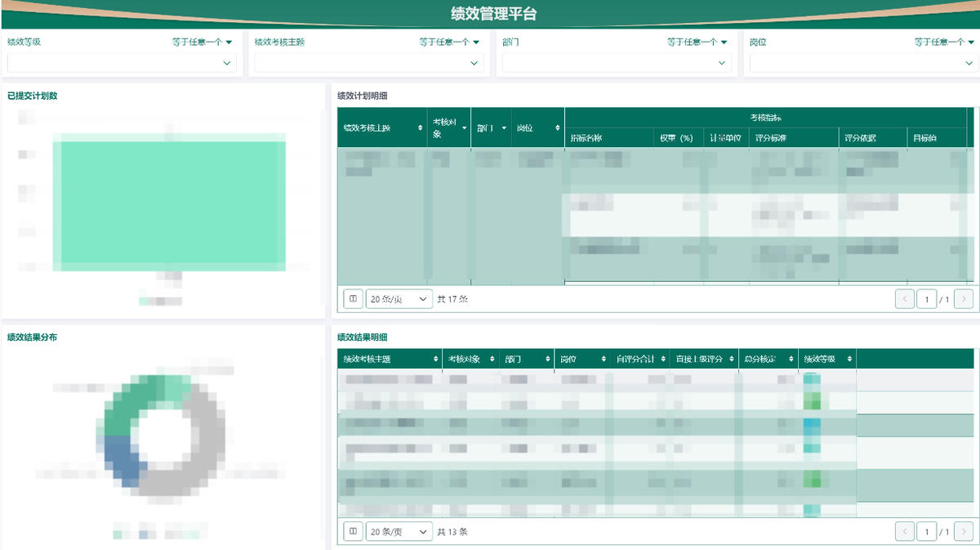The width and height of the screenshot is (980, 550).
Task: Open column settings icon in 绩效结果明细 pagination bar
Action: pyautogui.click(x=352, y=531)
